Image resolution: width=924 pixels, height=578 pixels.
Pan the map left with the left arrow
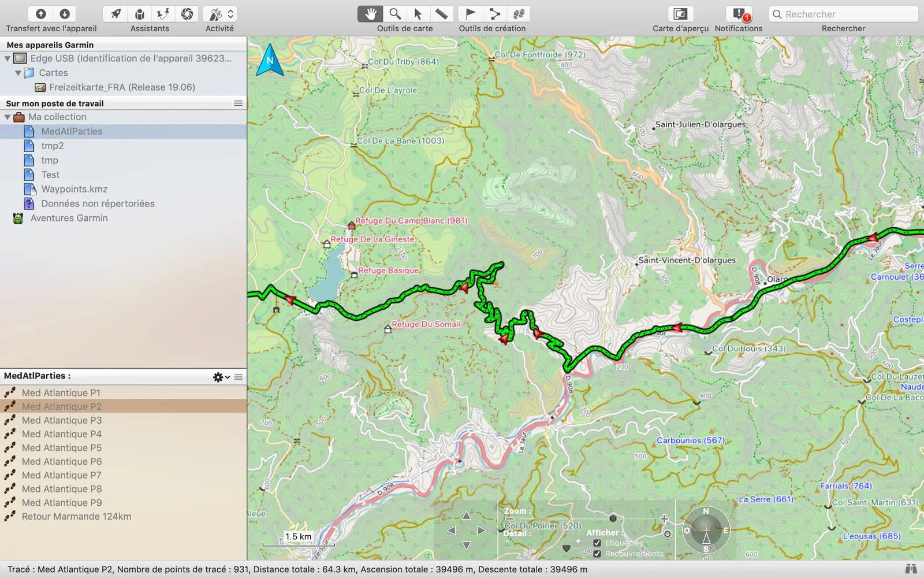click(452, 531)
